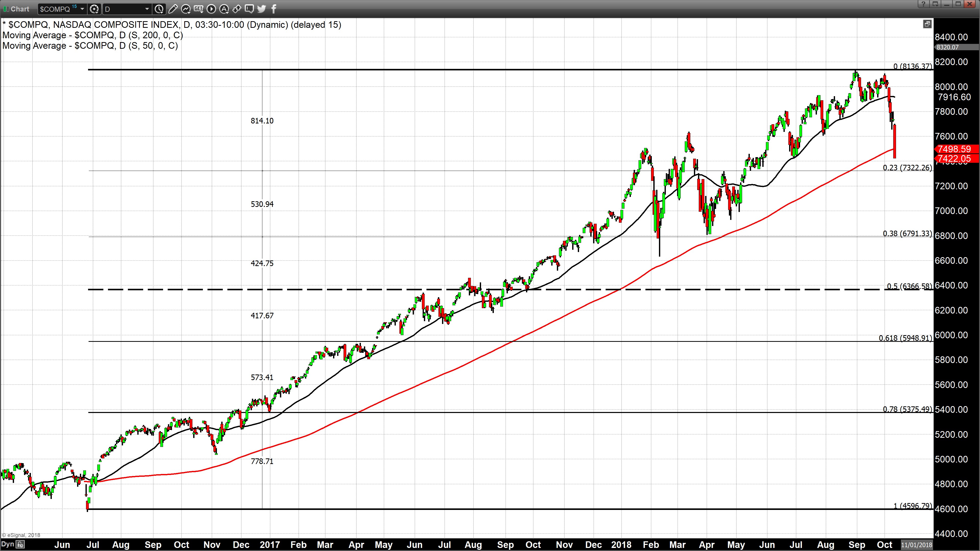
Task: Click the GET download icon
Action: [x=198, y=9]
